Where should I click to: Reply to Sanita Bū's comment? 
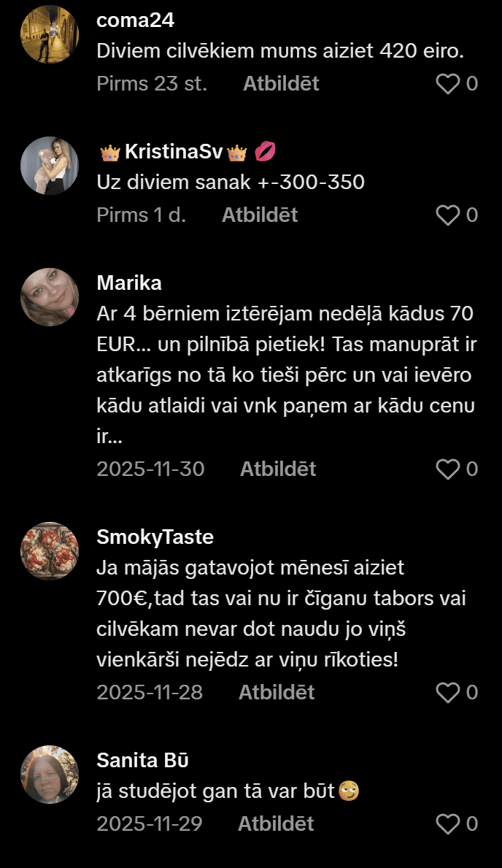point(276,824)
